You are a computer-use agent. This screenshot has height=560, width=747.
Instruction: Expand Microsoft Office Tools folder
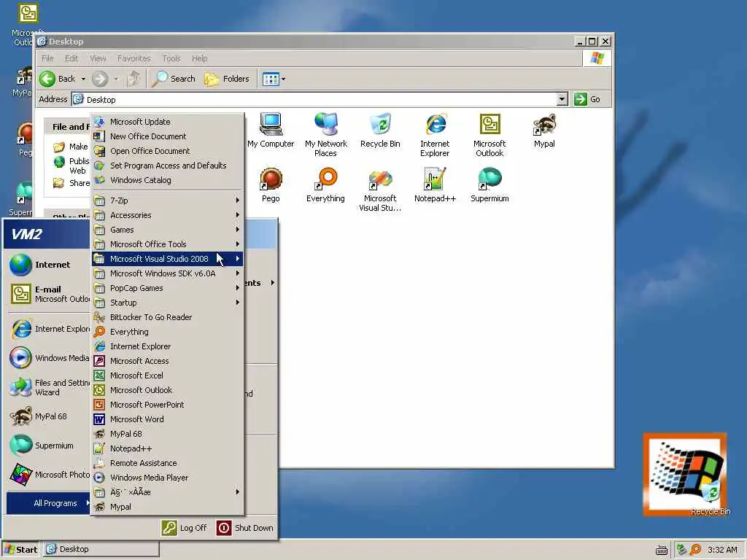(168, 244)
